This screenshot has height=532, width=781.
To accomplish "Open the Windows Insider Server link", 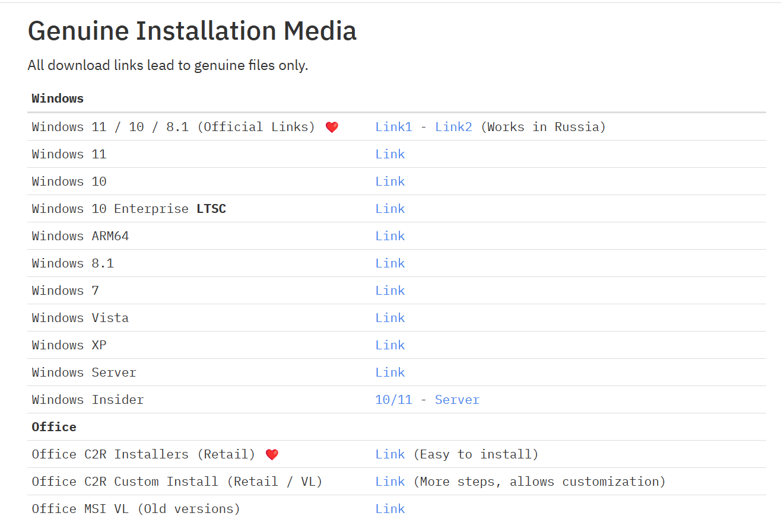I will click(457, 400).
